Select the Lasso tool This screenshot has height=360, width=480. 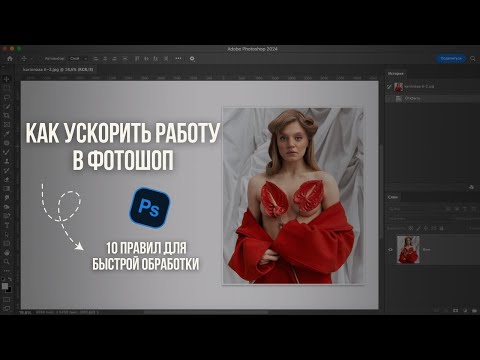point(6,97)
